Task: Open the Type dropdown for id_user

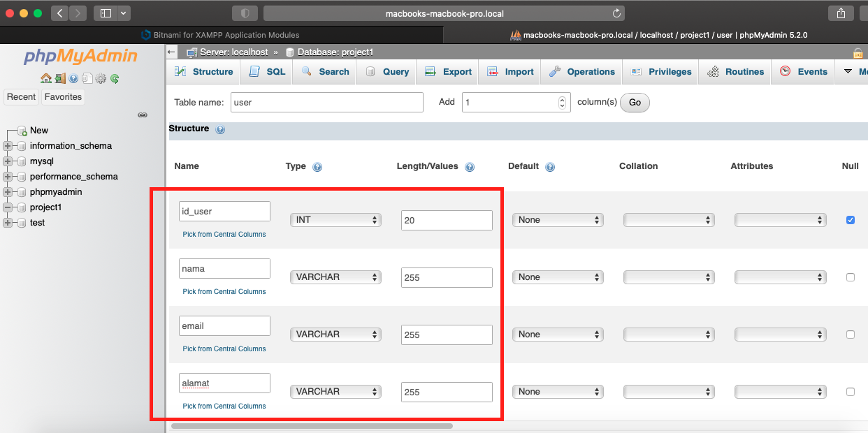Action: [x=335, y=219]
